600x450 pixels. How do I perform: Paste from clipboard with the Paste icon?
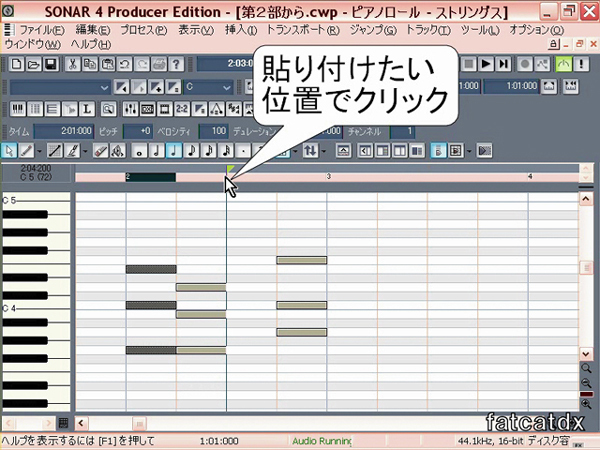pyautogui.click(x=107, y=64)
